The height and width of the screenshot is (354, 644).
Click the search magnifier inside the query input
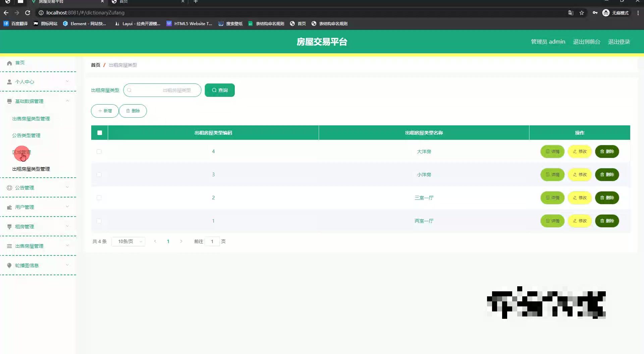[129, 90]
